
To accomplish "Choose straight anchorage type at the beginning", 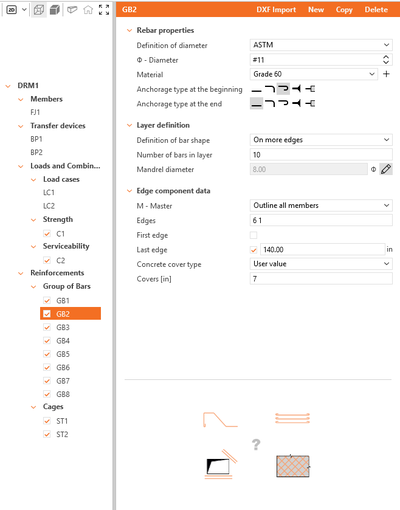I will click(x=256, y=89).
